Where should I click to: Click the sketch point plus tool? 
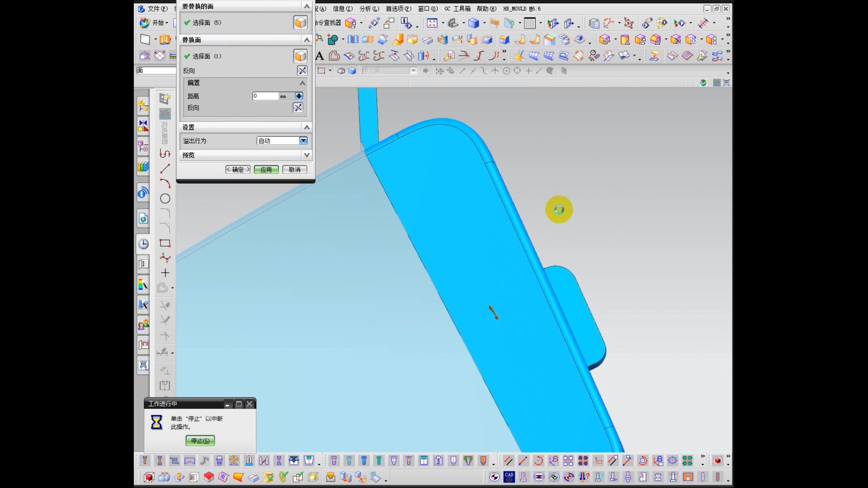[165, 273]
